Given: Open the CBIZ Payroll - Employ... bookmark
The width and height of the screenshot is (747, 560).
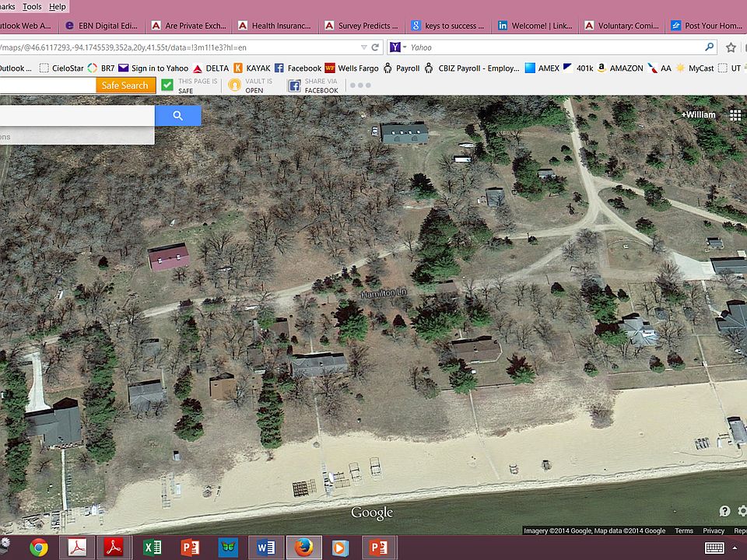Looking at the screenshot, I should coord(472,68).
